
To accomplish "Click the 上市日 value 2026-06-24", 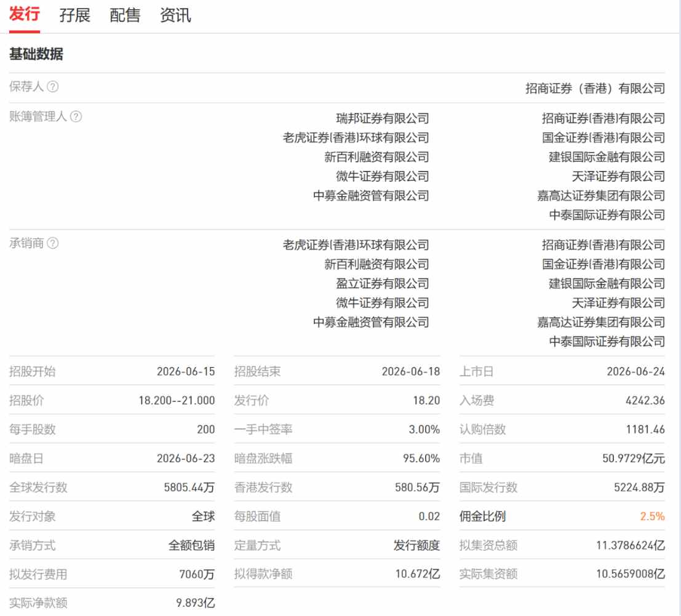I will (636, 371).
